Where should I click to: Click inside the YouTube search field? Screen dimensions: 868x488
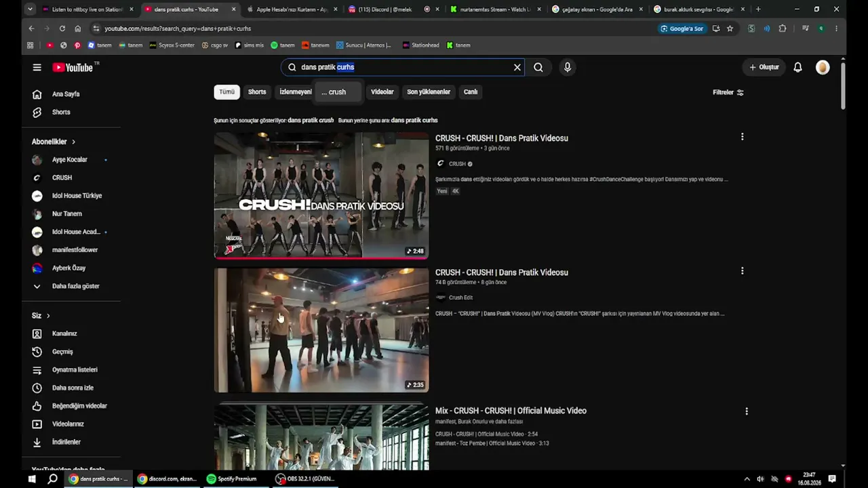click(404, 67)
